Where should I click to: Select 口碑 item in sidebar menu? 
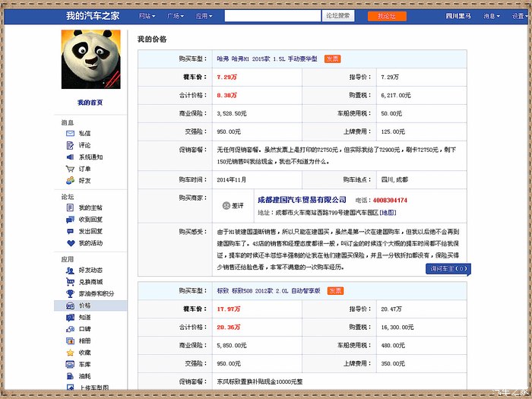tap(84, 329)
